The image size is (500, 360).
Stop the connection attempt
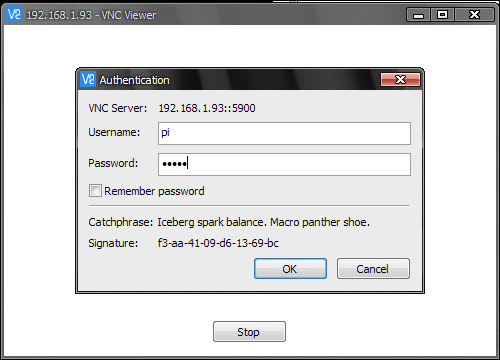249,332
